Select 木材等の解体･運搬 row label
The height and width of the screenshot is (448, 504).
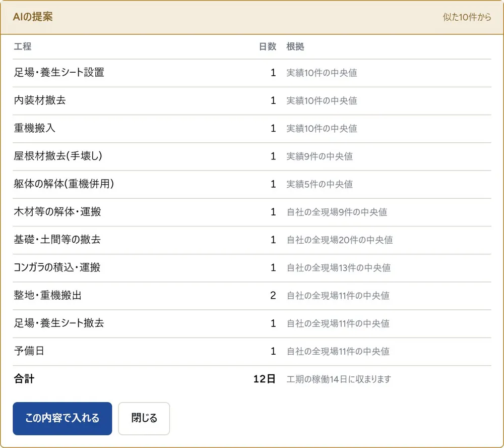[x=57, y=211]
